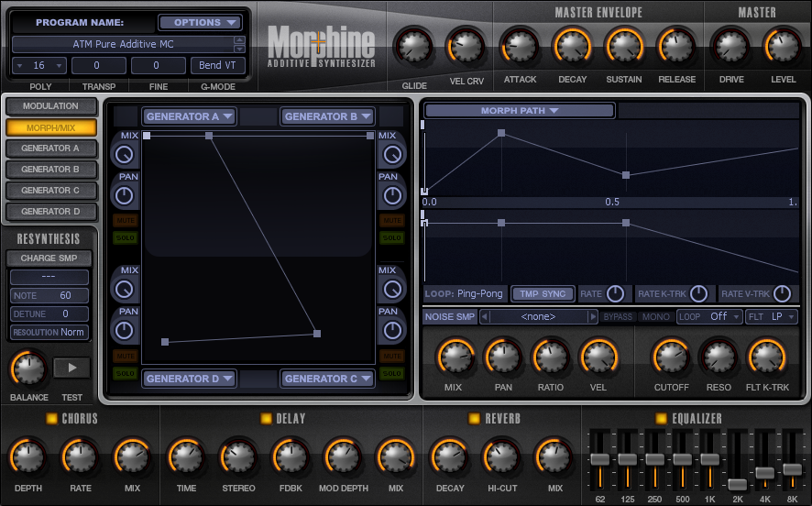Viewport: 812px width, 506px height.
Task: Click the FLT K-TRK knob
Action: click(766, 357)
